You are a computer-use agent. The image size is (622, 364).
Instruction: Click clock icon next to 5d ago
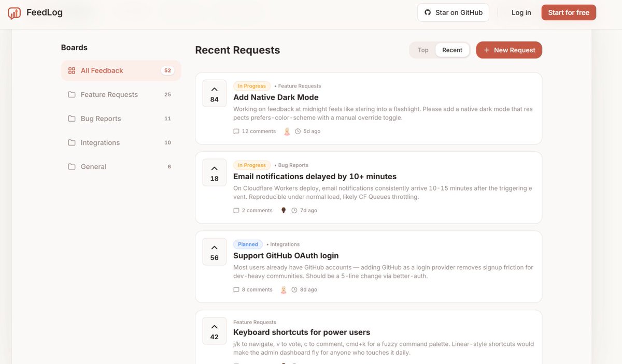point(298,132)
